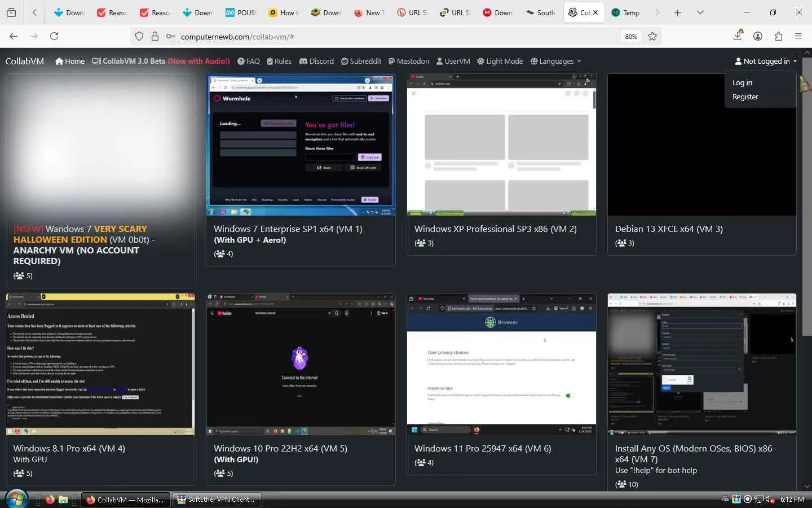Switch to the SoftEther VPN Client taskbar button
The width and height of the screenshot is (812, 508).
(x=217, y=500)
